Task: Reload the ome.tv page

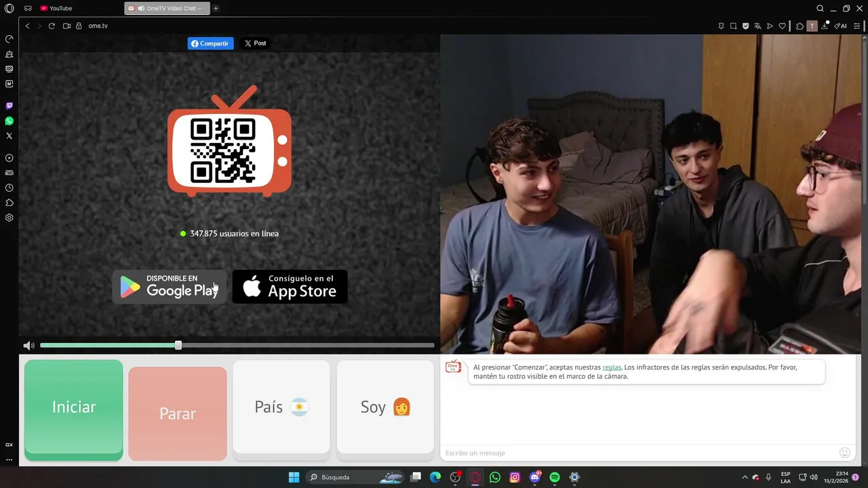Action: [x=52, y=26]
